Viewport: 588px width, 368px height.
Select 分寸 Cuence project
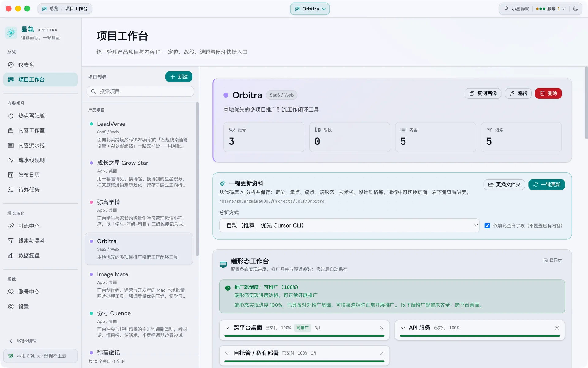click(x=139, y=324)
